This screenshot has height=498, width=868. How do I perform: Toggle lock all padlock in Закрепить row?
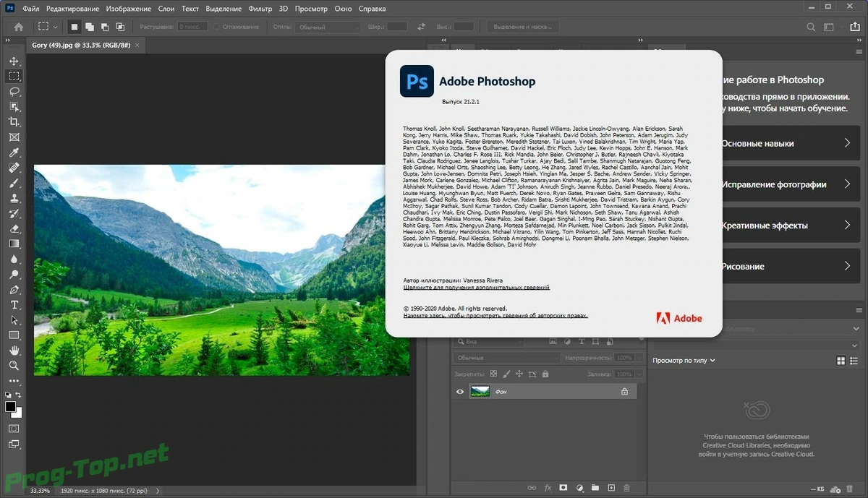click(545, 374)
